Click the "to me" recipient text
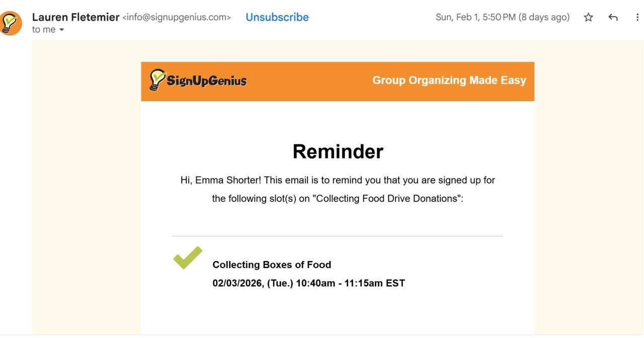Viewport: 644px width, 338px height. (44, 30)
